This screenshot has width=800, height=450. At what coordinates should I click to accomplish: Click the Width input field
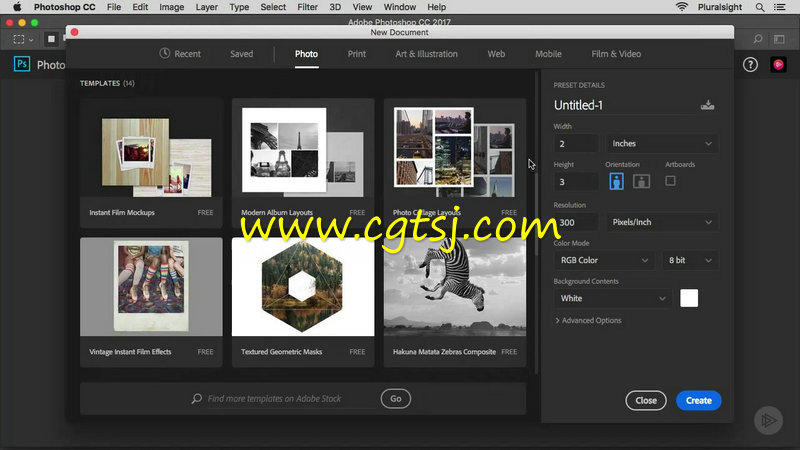click(x=576, y=144)
